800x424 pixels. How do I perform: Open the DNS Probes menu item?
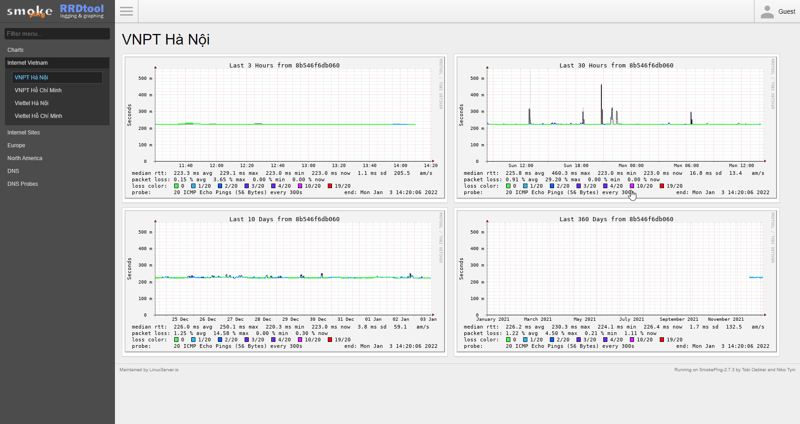point(23,184)
